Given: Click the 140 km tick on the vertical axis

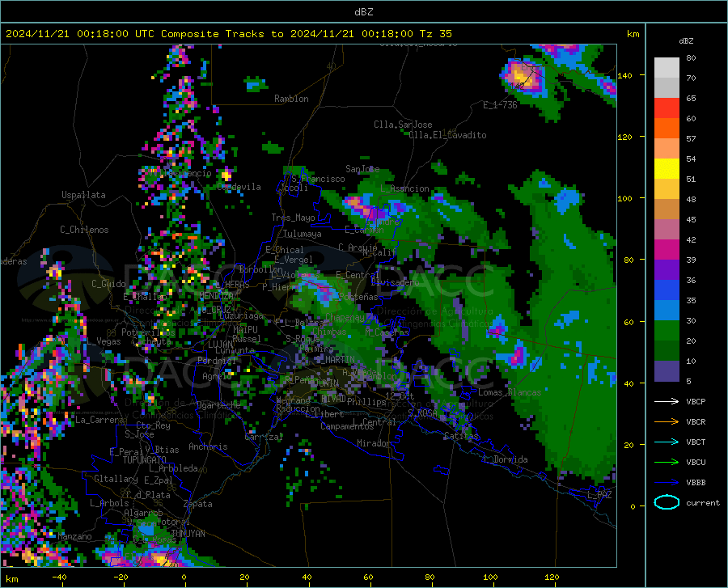Looking at the screenshot, I should (625, 75).
